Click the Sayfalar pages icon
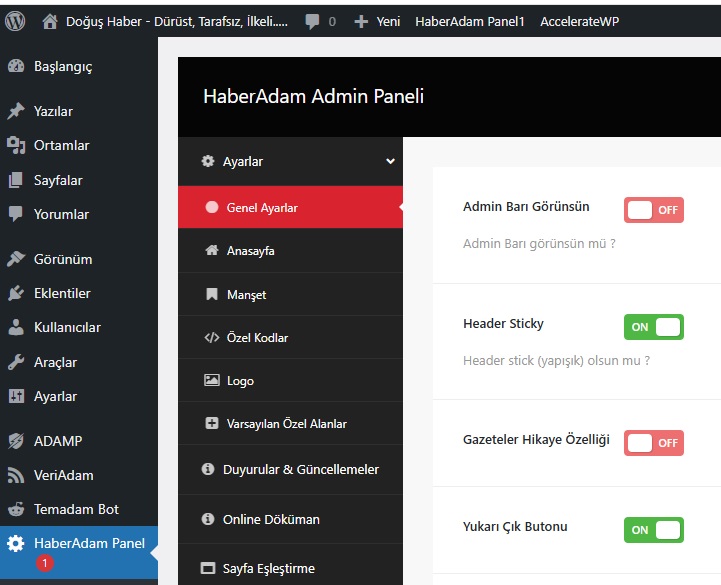This screenshot has width=721, height=585. [16, 180]
